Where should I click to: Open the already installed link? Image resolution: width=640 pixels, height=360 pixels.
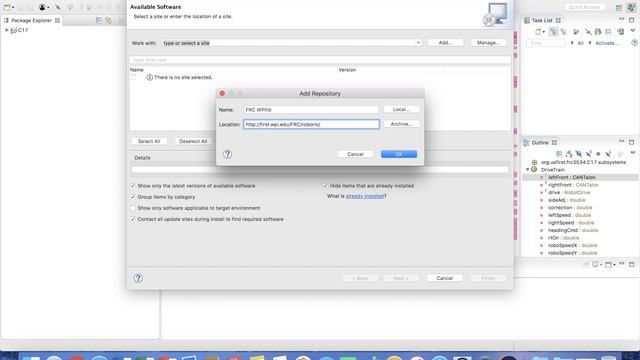pos(365,196)
